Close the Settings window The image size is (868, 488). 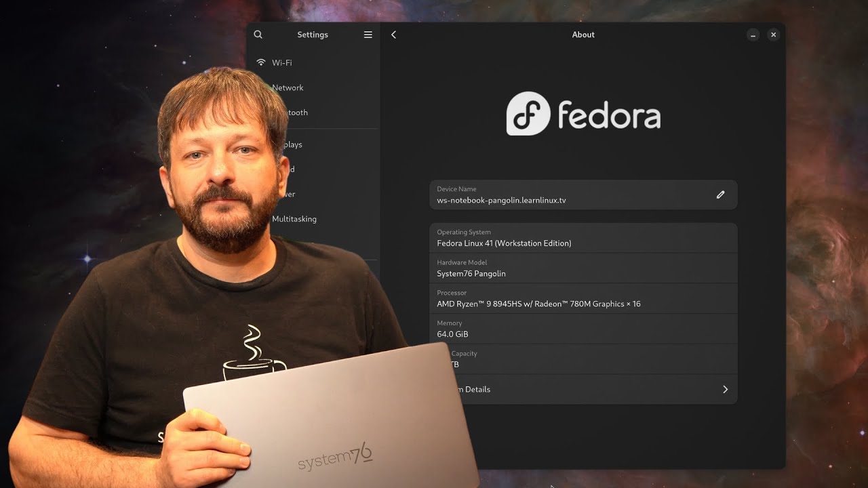(x=773, y=35)
